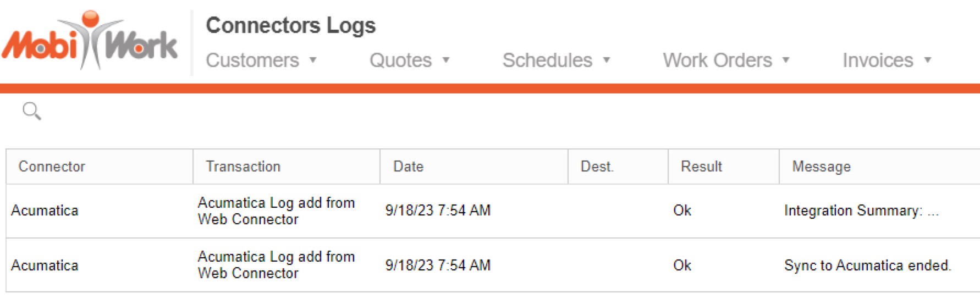This screenshot has width=980, height=299.
Task: Click the second row's date cell
Action: point(438,265)
